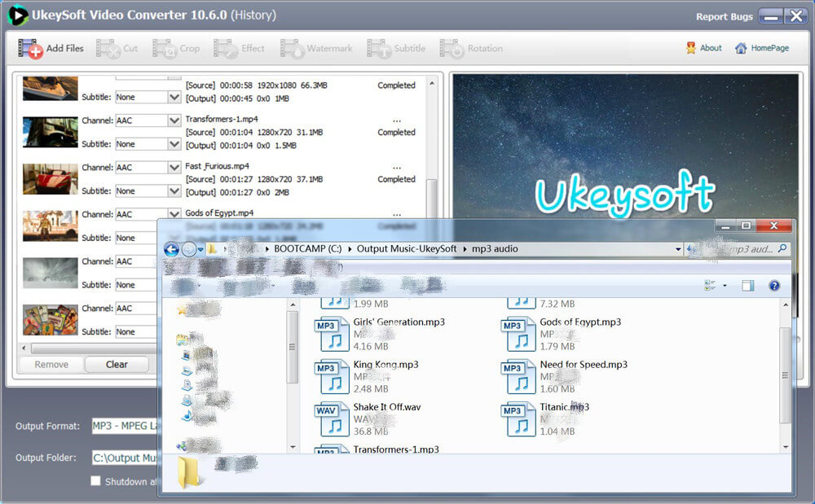
Task: Select Gods of Egypt.mp4 thumbnail
Action: [51, 226]
